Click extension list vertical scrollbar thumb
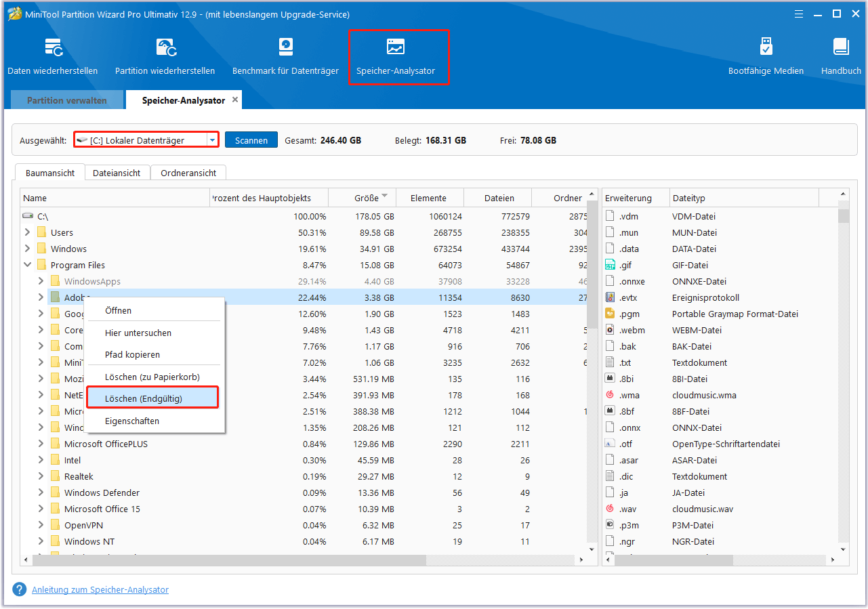The image size is (868, 609). (844, 215)
